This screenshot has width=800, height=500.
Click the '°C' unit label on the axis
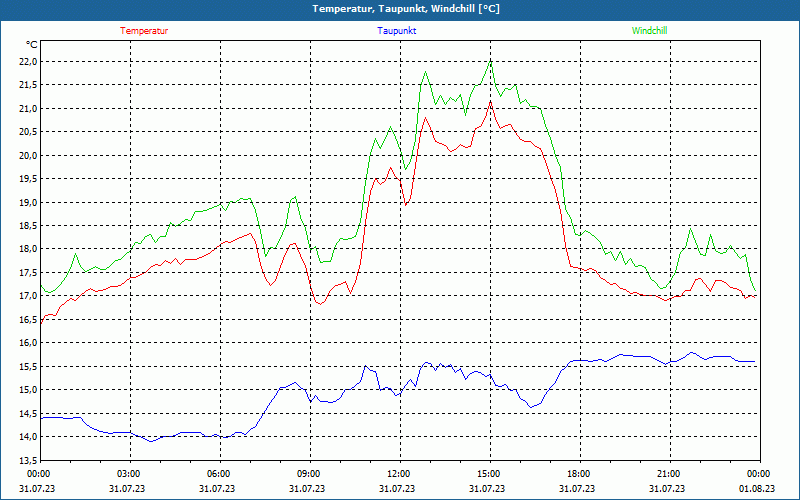[32, 45]
